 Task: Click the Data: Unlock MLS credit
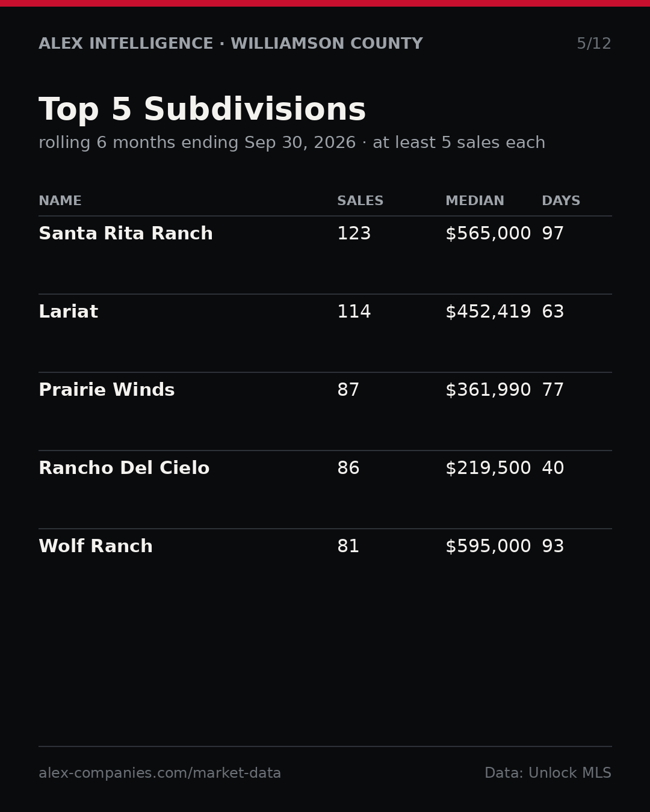coord(548,774)
